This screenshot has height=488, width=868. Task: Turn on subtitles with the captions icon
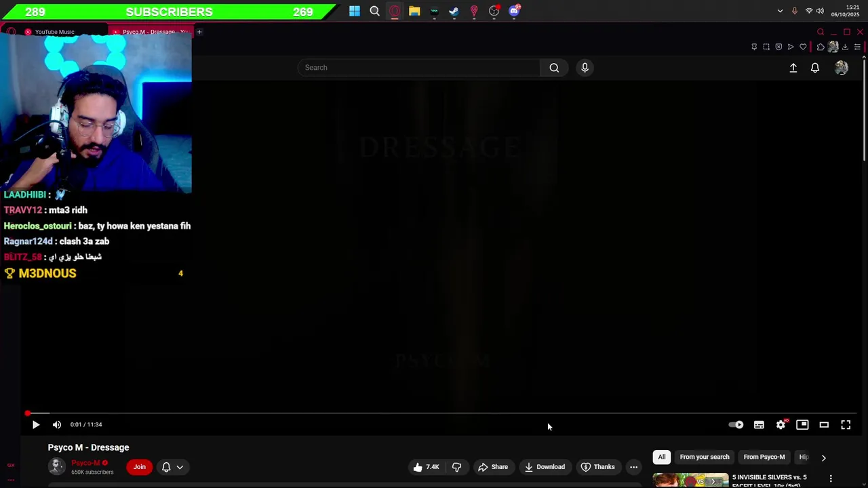(759, 425)
